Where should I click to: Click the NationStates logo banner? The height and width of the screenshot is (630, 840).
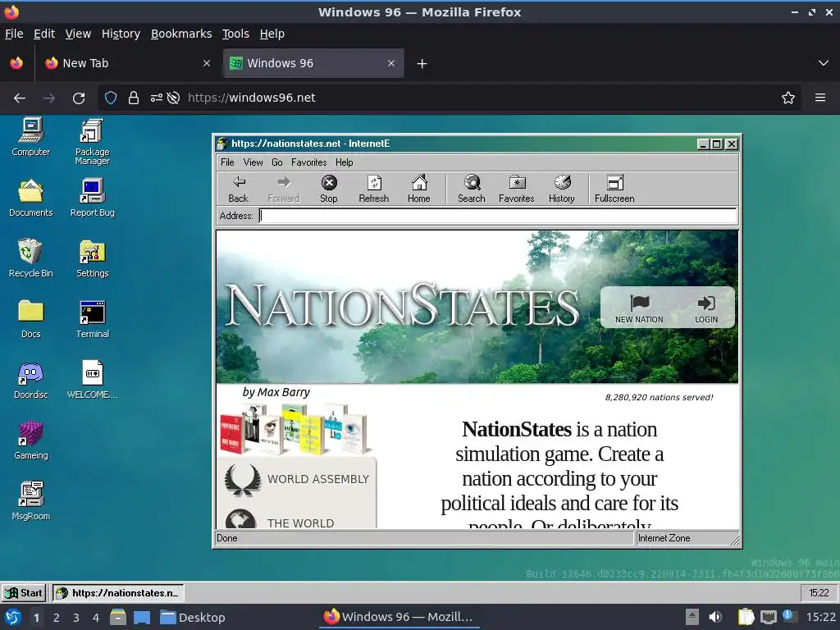tap(402, 306)
